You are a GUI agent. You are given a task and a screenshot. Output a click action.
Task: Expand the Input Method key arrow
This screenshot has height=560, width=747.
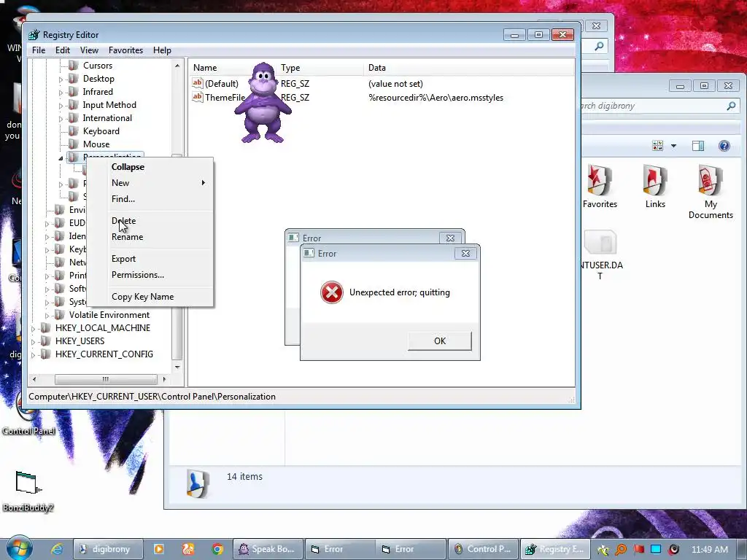61,105
